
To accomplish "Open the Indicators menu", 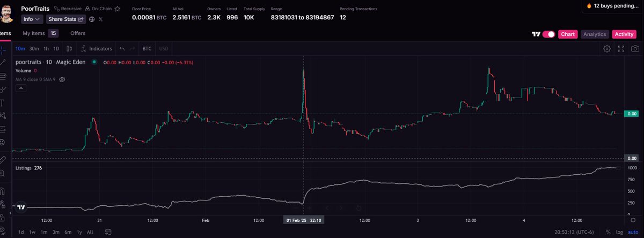I will pos(97,48).
